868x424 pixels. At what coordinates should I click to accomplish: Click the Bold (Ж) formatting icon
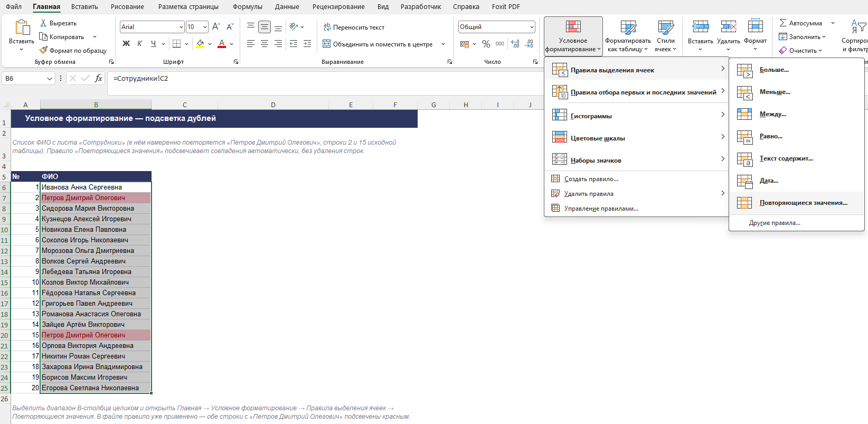[x=126, y=44]
